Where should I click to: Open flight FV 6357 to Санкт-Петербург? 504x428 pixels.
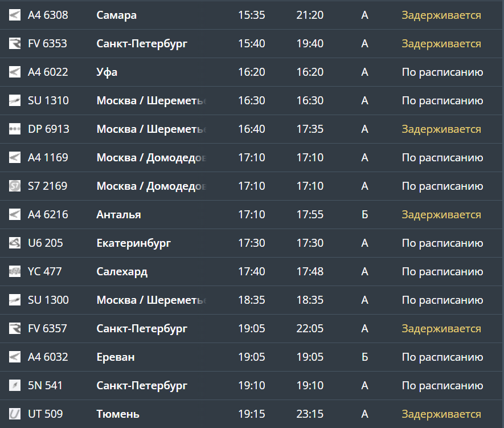coord(48,329)
